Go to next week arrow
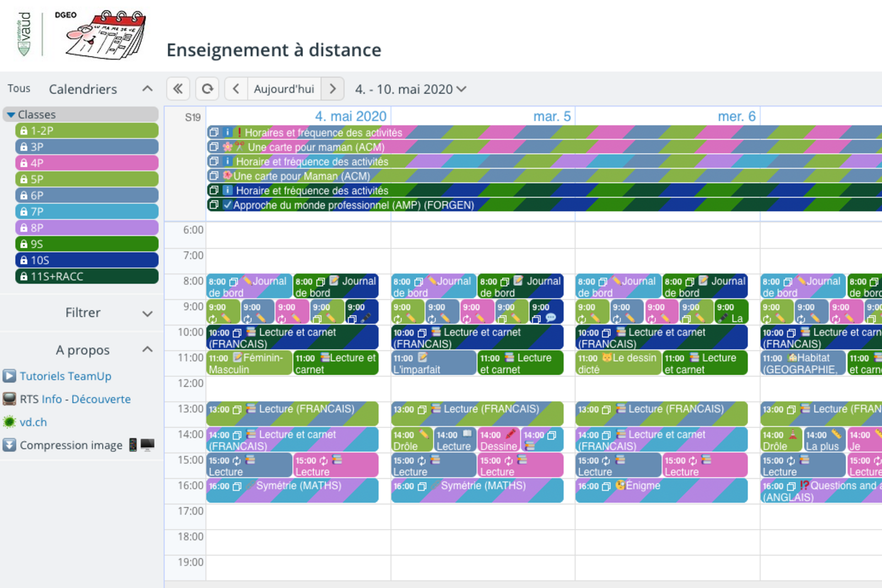The image size is (882, 588). 332,89
